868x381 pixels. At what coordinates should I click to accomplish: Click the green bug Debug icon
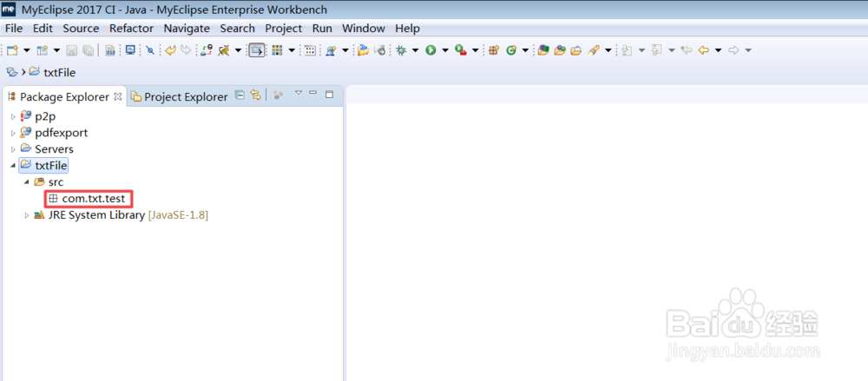401,50
